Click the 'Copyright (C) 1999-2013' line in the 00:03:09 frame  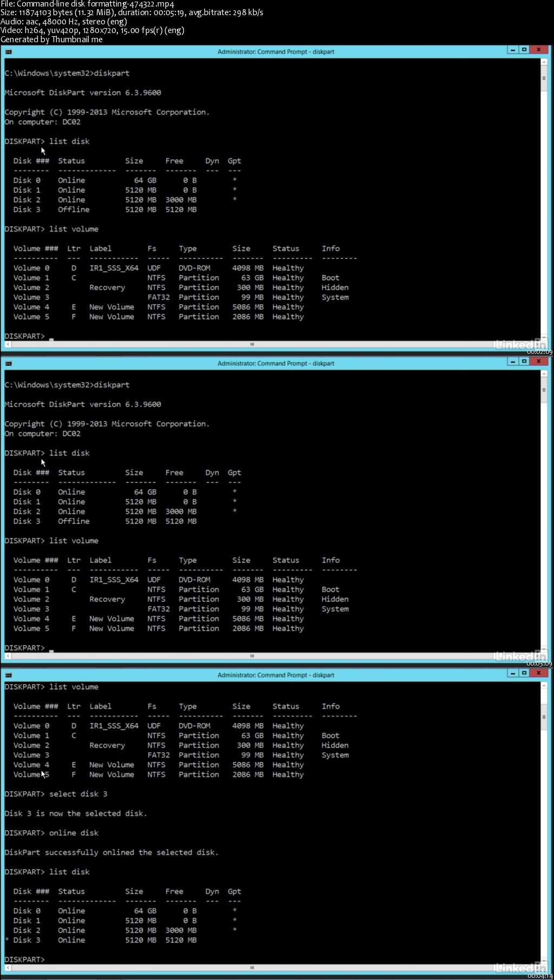[x=107, y=424]
